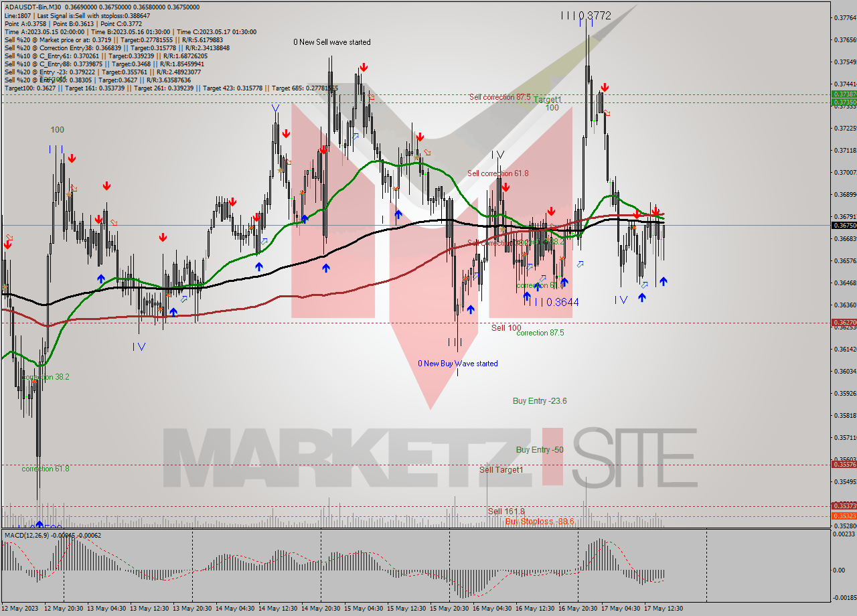
Task: Select the 'Sell %20 @ Market price' line
Action: [x=114, y=40]
